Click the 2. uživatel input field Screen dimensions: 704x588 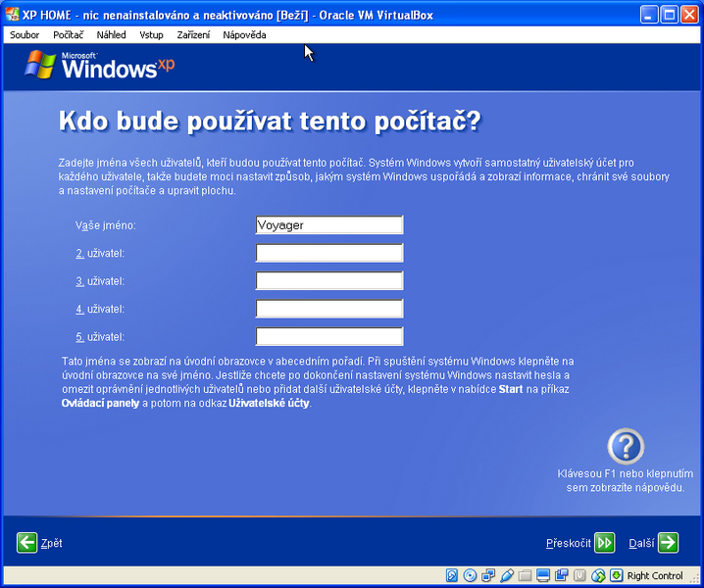coord(329,253)
